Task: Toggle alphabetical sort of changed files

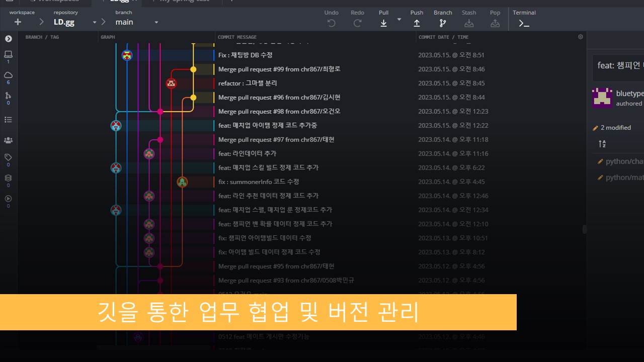Action: pos(602,144)
